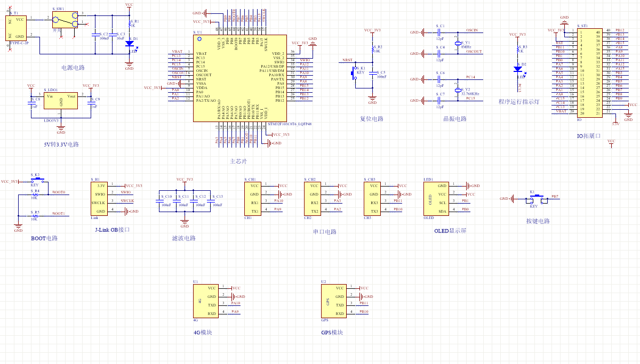Viewport: 640px width, 364px height.
Task: Click the OSCIN net label in crystal circuit
Action: point(471,30)
